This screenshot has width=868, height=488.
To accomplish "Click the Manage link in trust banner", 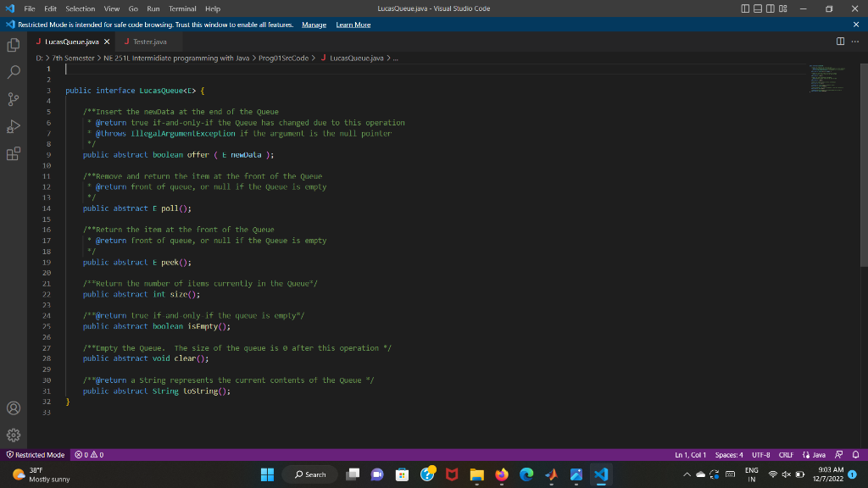I will point(314,24).
